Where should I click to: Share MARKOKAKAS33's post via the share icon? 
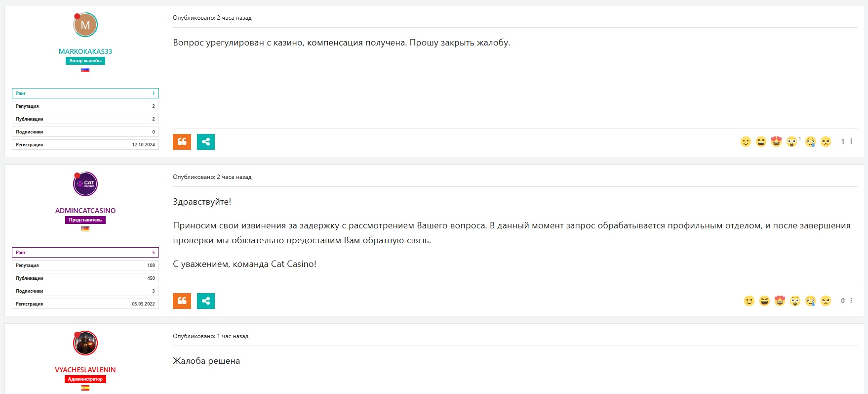[206, 142]
